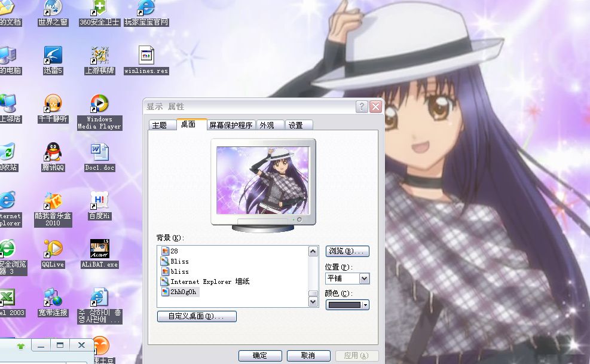Click the background list scroll-up arrow
Image resolution: width=590 pixels, height=364 pixels.
(313, 252)
